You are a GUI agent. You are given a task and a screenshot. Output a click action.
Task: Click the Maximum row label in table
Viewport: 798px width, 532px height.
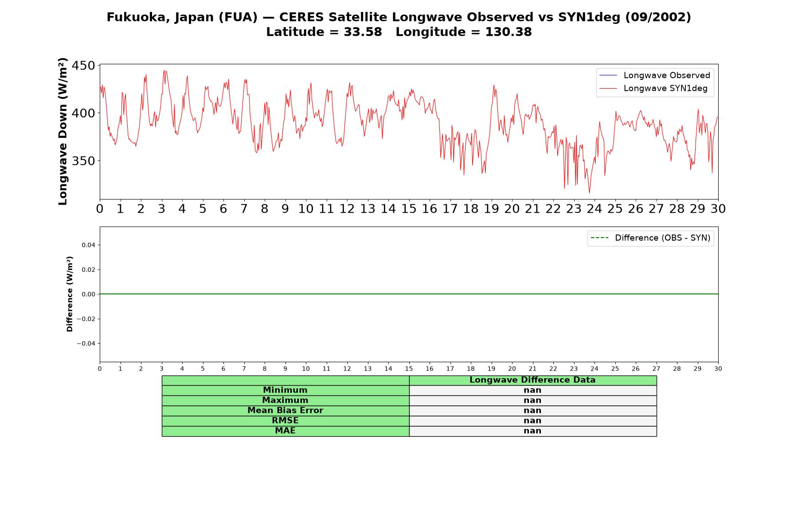(x=285, y=400)
